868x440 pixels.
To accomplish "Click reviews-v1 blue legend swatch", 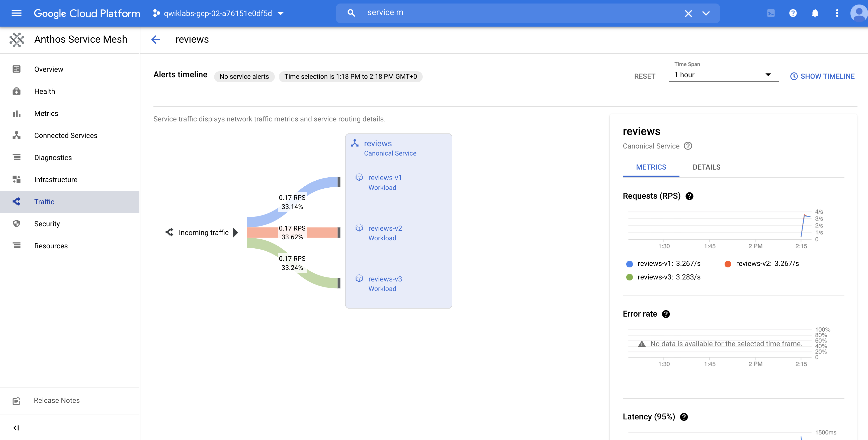I will 629,264.
